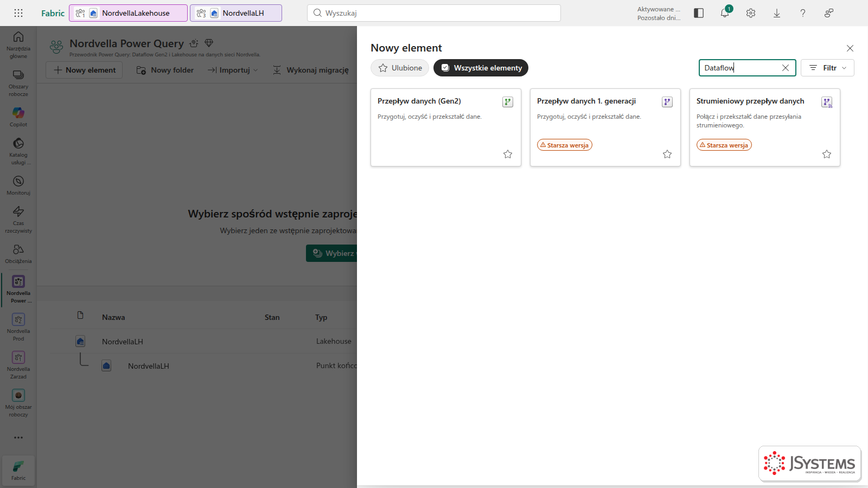868x488 pixels.
Task: Open Obciążenia in the sidebar
Action: [18, 253]
